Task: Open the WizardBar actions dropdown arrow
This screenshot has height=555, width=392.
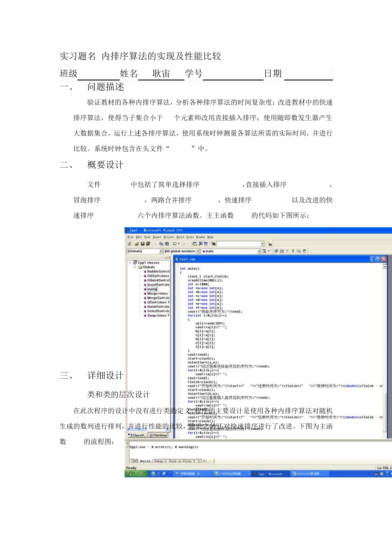Action: point(269,251)
